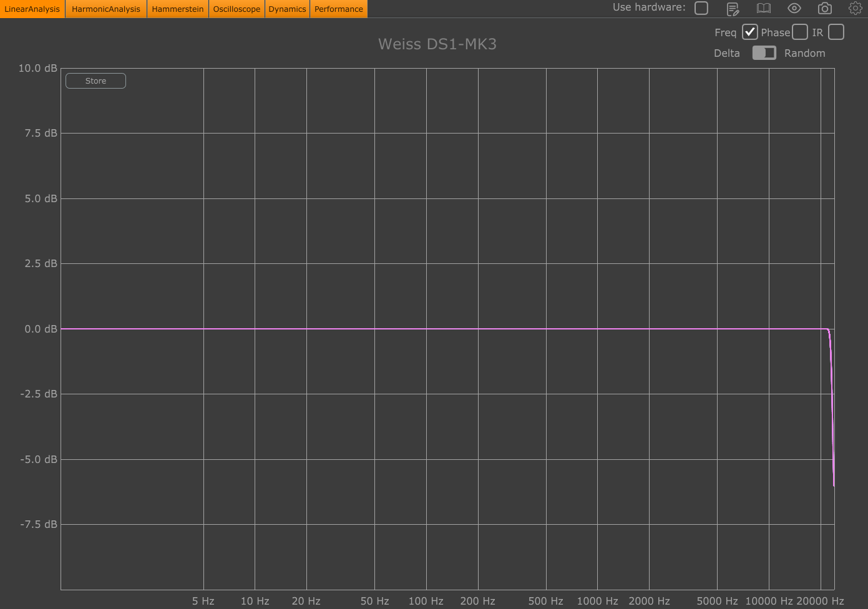The width and height of the screenshot is (868, 609).
Task: Click the 100 Hz axis label
Action: pos(426,601)
